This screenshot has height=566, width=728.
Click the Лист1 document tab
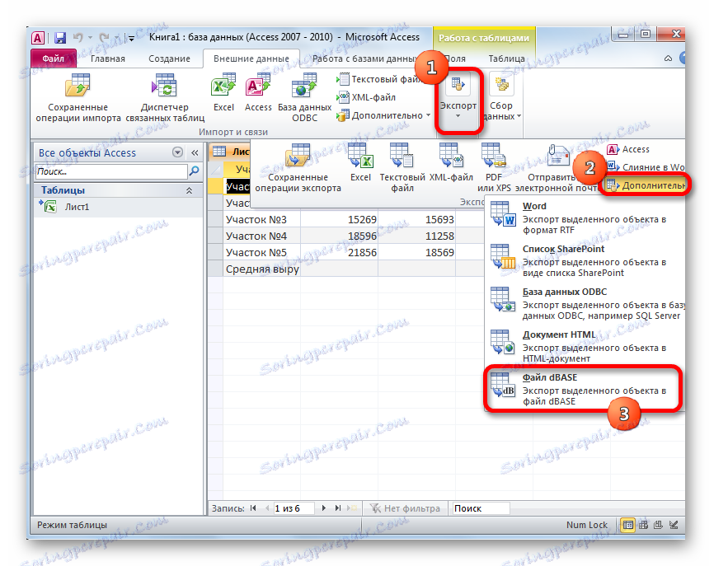(231, 152)
